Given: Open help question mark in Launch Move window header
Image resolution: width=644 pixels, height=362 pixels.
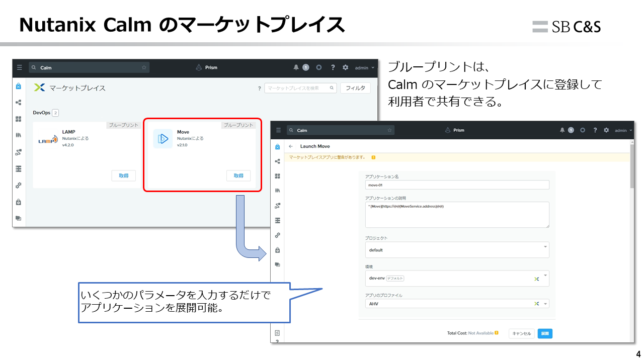Looking at the screenshot, I should pos(595,130).
